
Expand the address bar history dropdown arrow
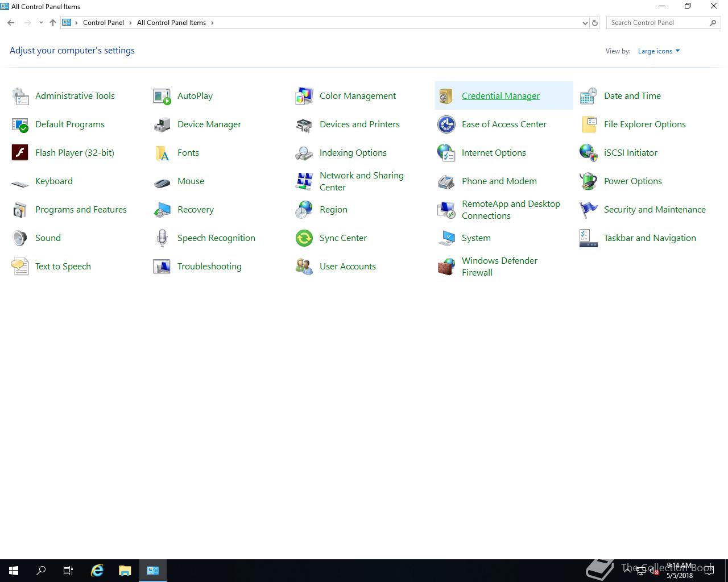pos(585,23)
